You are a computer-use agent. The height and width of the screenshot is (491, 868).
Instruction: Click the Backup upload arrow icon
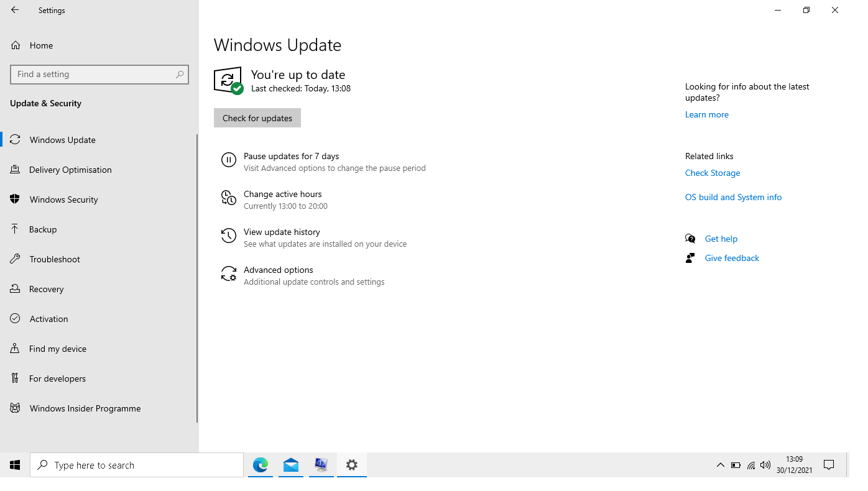tap(15, 229)
